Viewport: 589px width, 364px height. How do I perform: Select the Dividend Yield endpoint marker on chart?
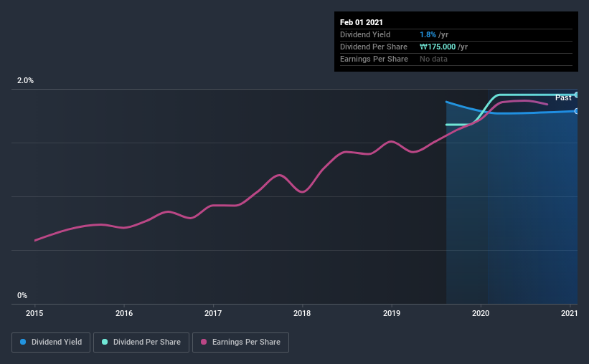(x=576, y=111)
